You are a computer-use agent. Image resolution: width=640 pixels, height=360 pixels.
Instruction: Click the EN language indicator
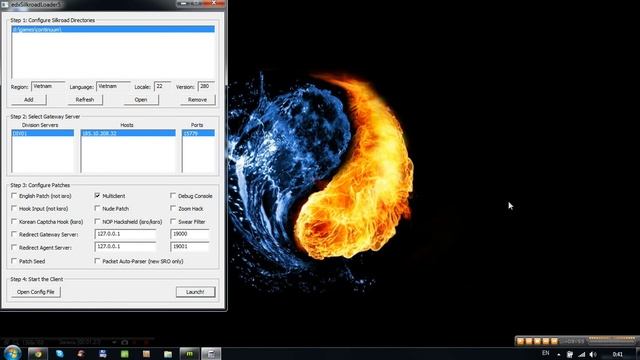click(x=546, y=353)
